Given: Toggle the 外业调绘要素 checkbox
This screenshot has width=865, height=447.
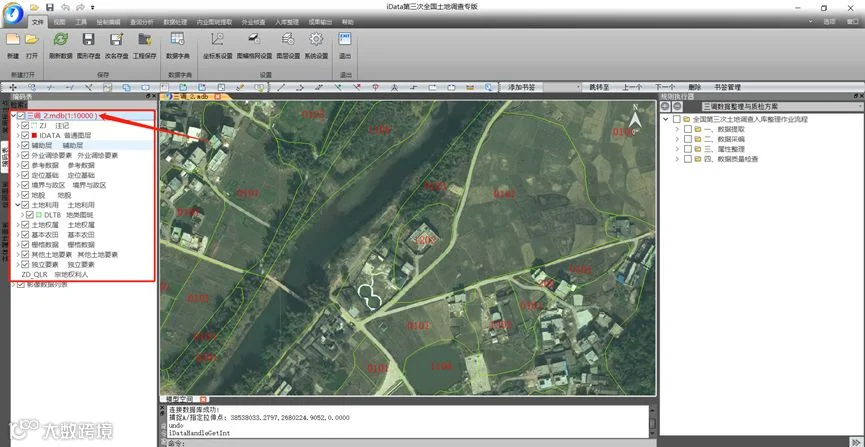Looking at the screenshot, I should click(25, 156).
